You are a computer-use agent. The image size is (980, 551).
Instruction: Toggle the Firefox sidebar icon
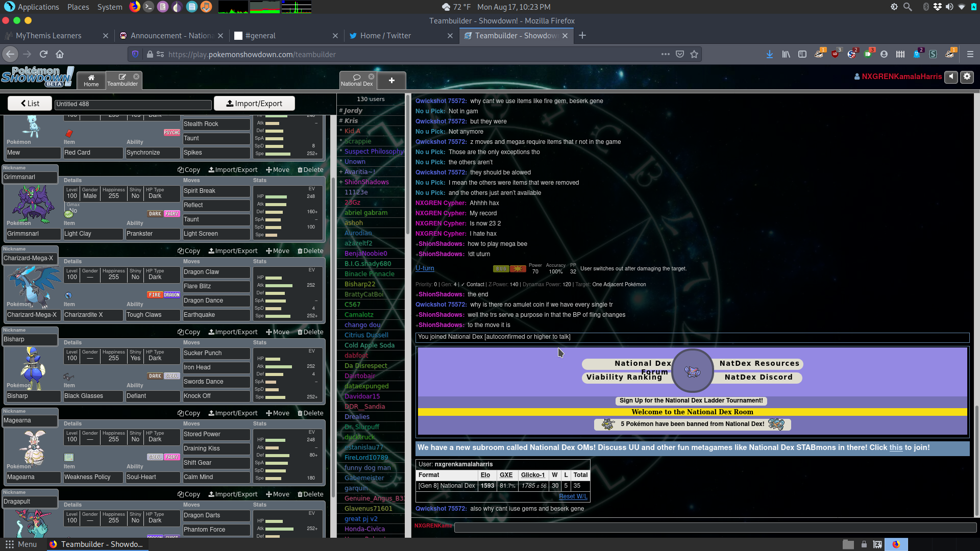coord(802,54)
